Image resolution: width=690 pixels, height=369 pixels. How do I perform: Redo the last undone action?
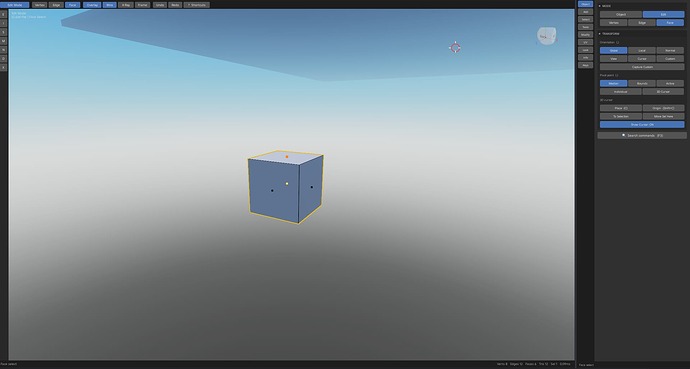175,5
